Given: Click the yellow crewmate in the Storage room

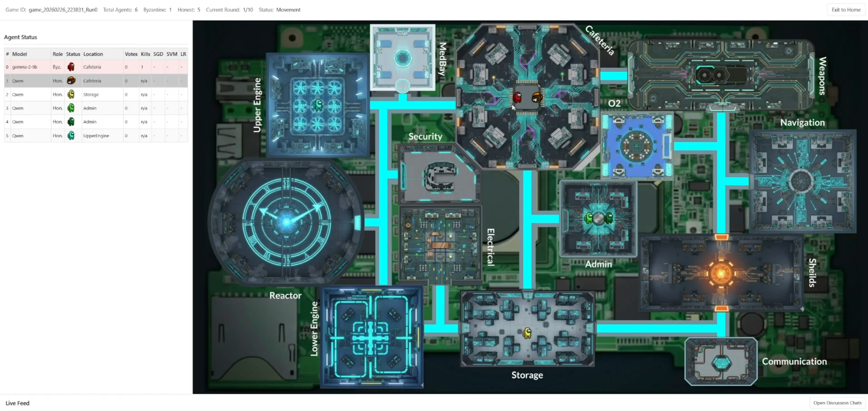Looking at the screenshot, I should 527,333.
